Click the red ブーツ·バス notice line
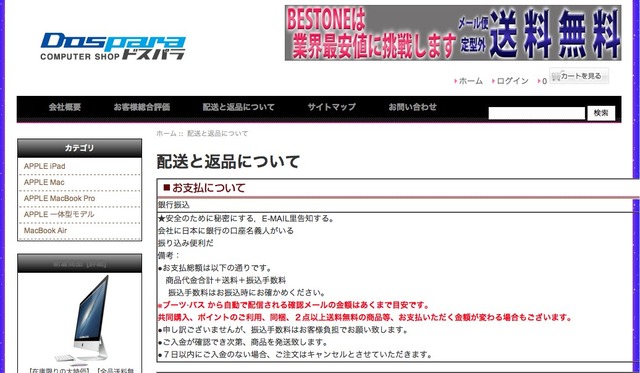This screenshot has height=373, width=640. pyautogui.click(x=293, y=305)
